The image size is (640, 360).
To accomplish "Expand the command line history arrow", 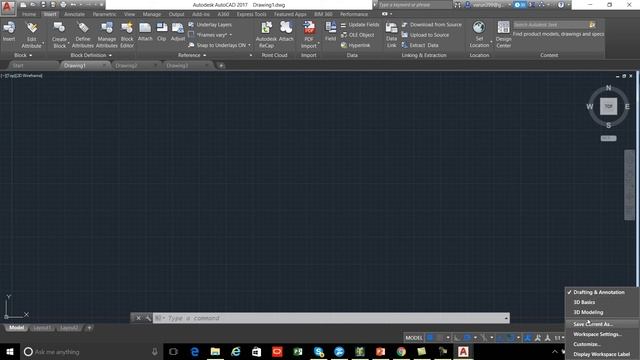I will [x=506, y=318].
